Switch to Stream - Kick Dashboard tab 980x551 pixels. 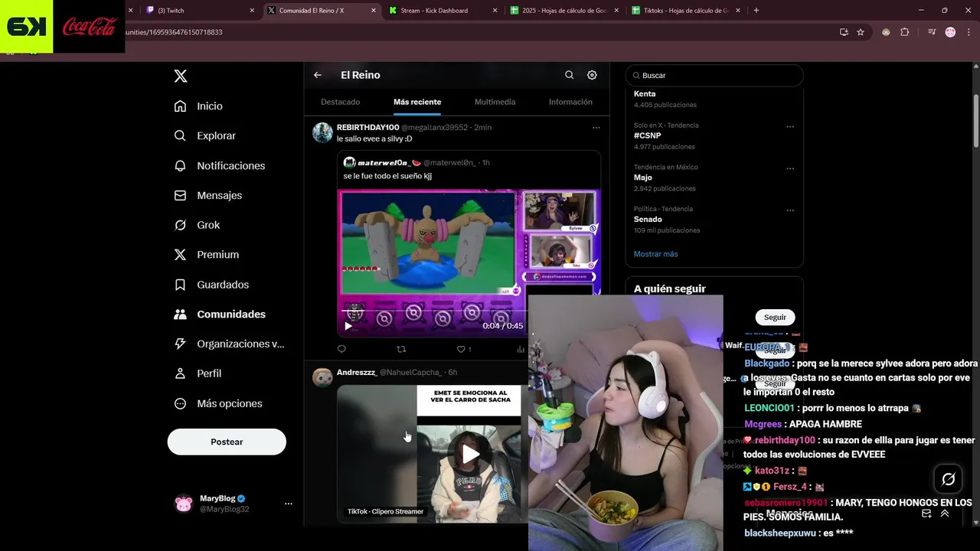442,11
